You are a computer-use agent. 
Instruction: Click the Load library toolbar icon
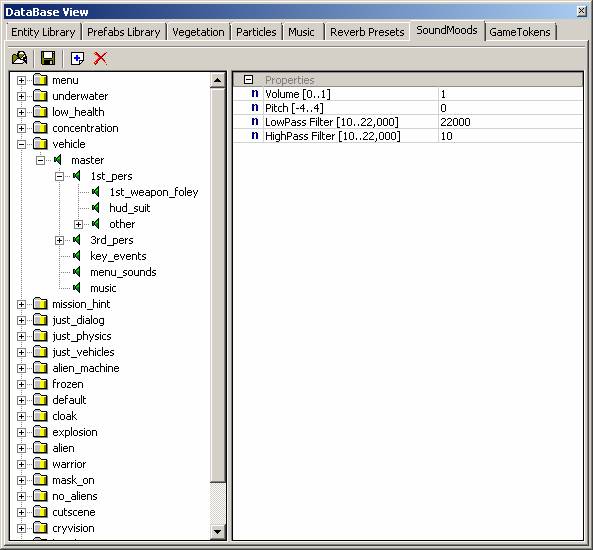tap(20, 58)
